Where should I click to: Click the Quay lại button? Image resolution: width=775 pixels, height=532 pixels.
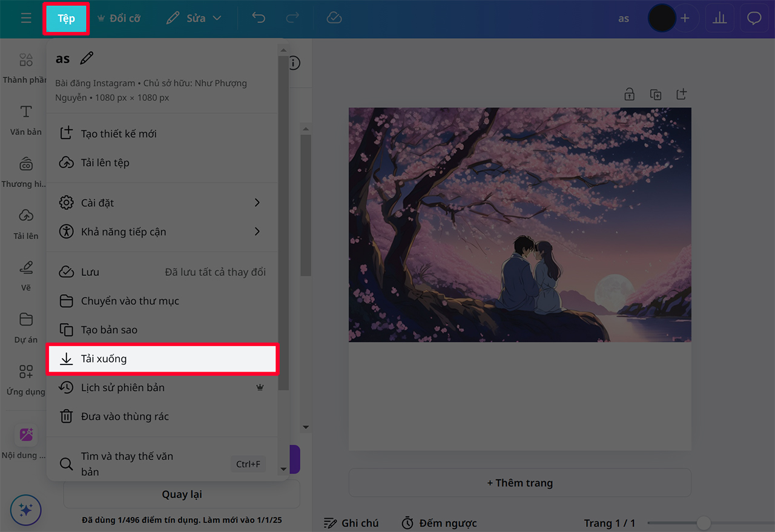(182, 494)
